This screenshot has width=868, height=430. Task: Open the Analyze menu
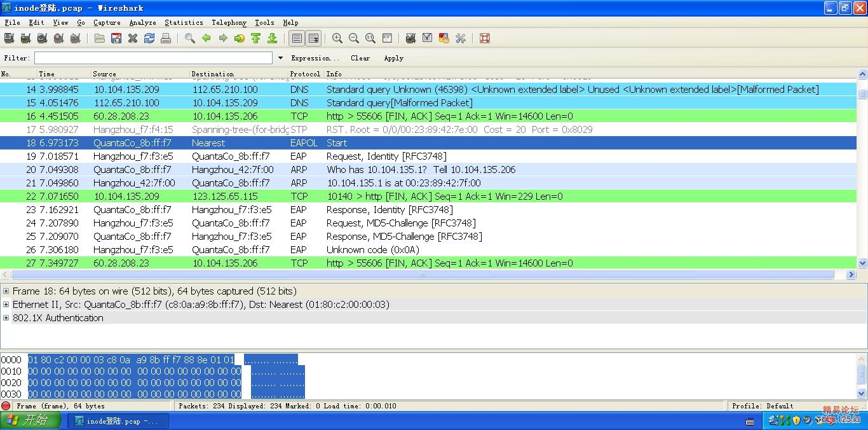click(x=142, y=22)
